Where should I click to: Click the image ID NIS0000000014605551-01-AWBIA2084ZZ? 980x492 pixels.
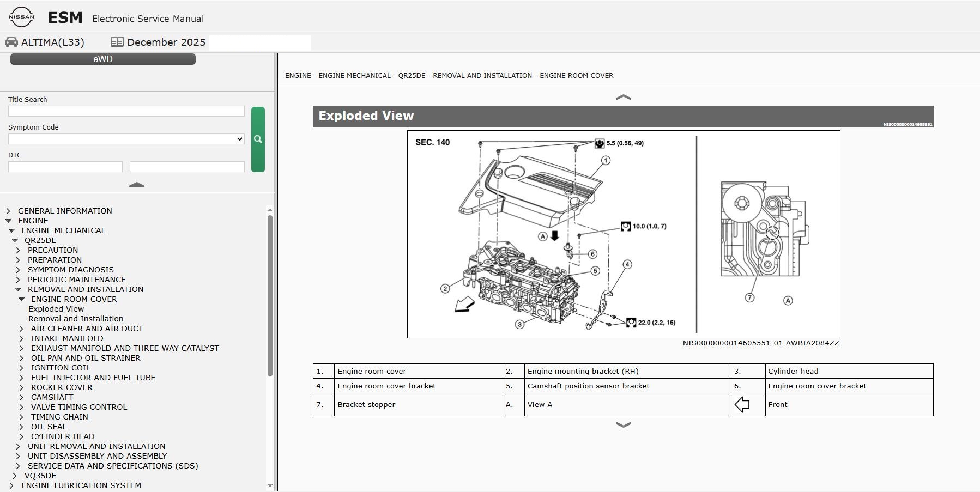[761, 343]
